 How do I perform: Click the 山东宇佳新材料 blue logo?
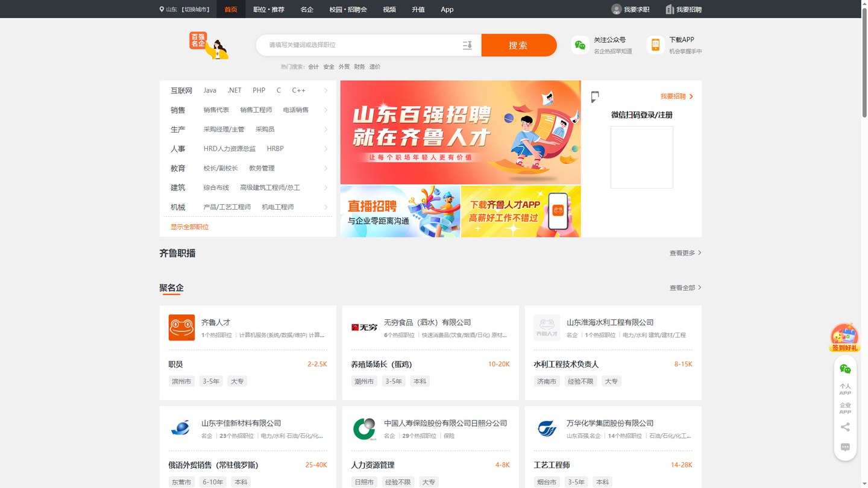[181, 428]
